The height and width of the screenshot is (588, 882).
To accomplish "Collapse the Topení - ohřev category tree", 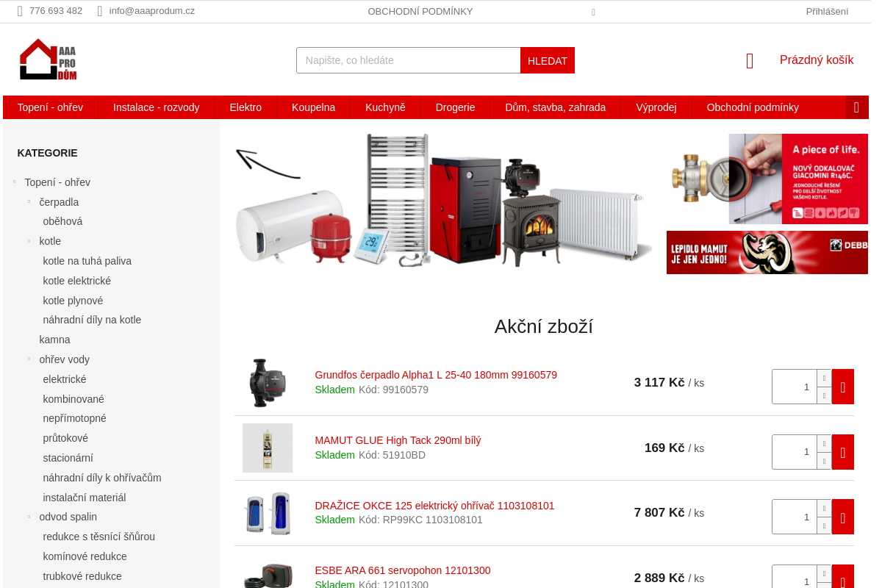I will 15,182.
